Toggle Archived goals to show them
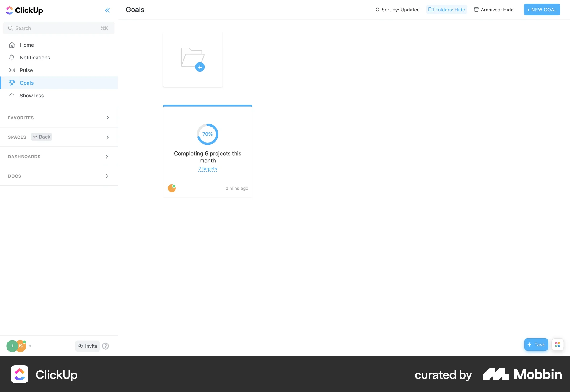The height and width of the screenshot is (392, 570). (x=493, y=10)
